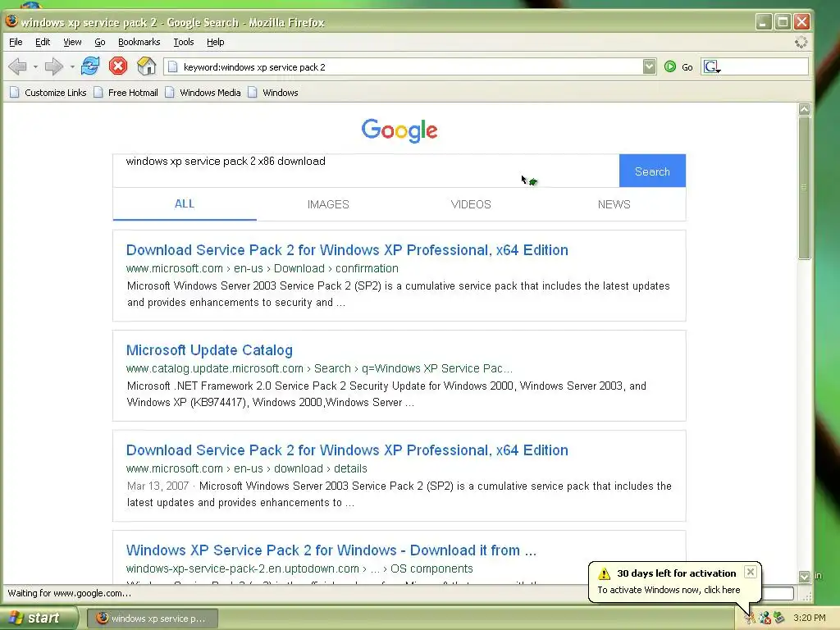Screen dimensions: 840x630
Task: Open the View menu
Action: coord(72,42)
